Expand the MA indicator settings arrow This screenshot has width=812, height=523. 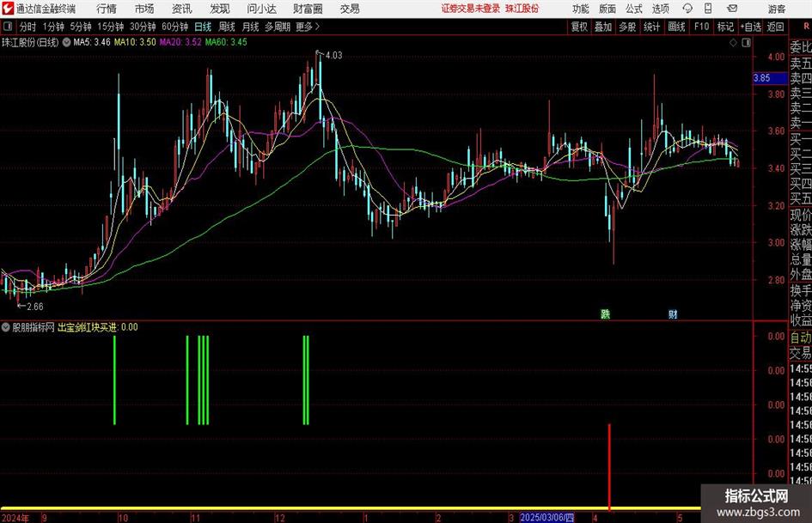66,42
